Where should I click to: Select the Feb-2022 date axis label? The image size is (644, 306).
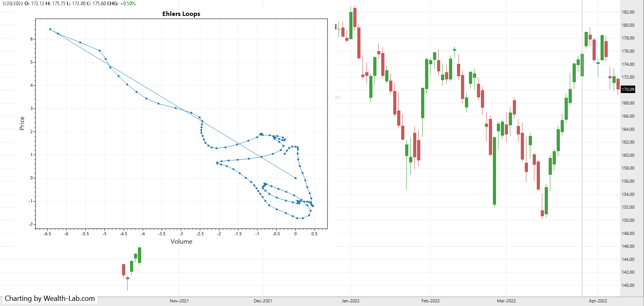click(x=430, y=301)
